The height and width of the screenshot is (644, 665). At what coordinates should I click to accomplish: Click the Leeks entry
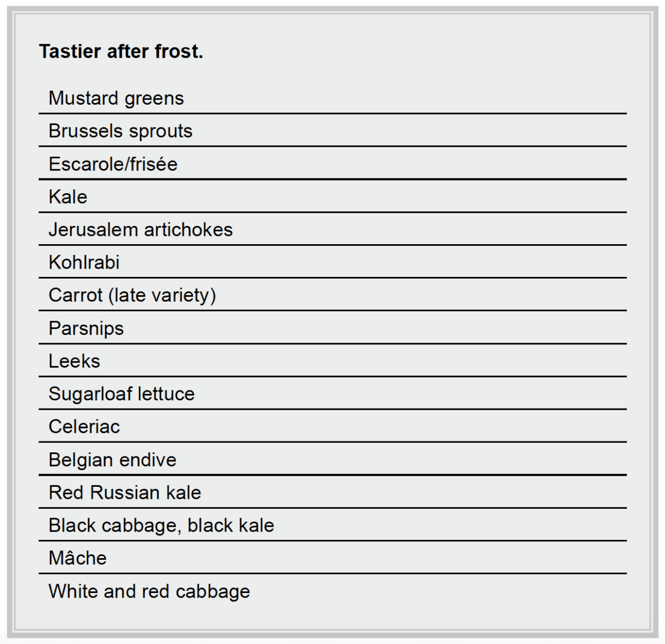(x=74, y=361)
